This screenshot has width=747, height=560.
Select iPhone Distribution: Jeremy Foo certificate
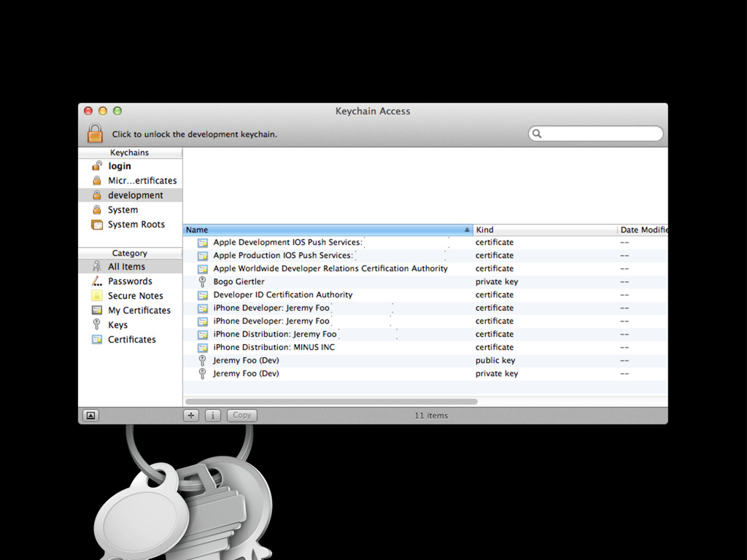tap(425, 334)
